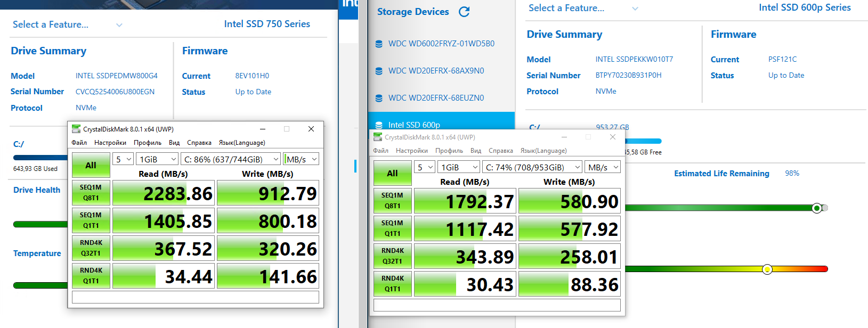Viewport: 868px width, 328px height.
Task: Open Язык(Language) menu in left CrystalDiskMark
Action: 242,143
